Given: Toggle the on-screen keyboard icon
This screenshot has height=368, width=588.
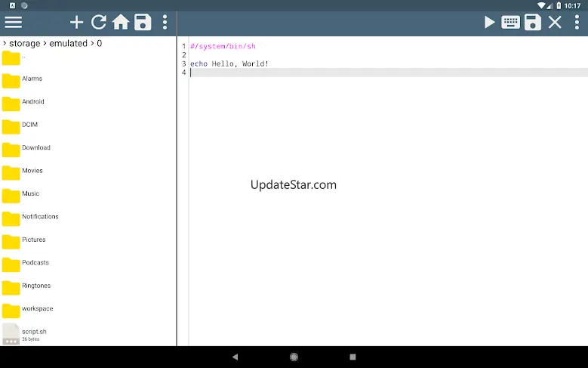Looking at the screenshot, I should point(510,22).
